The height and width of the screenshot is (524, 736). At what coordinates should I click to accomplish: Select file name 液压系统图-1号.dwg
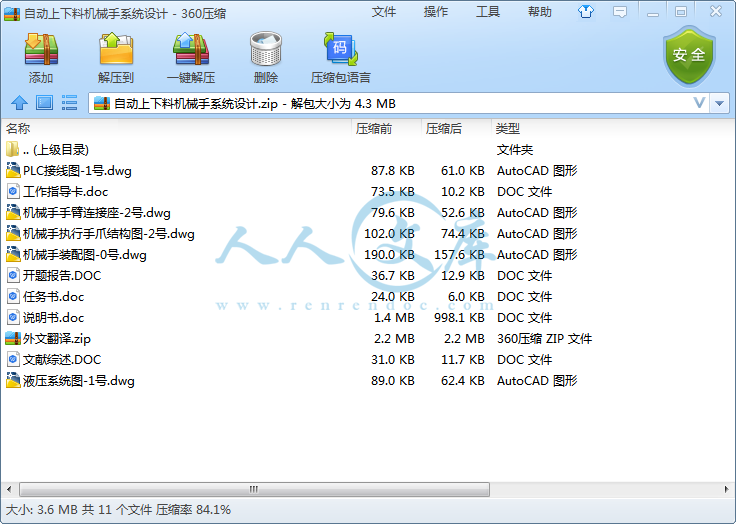[x=78, y=381]
